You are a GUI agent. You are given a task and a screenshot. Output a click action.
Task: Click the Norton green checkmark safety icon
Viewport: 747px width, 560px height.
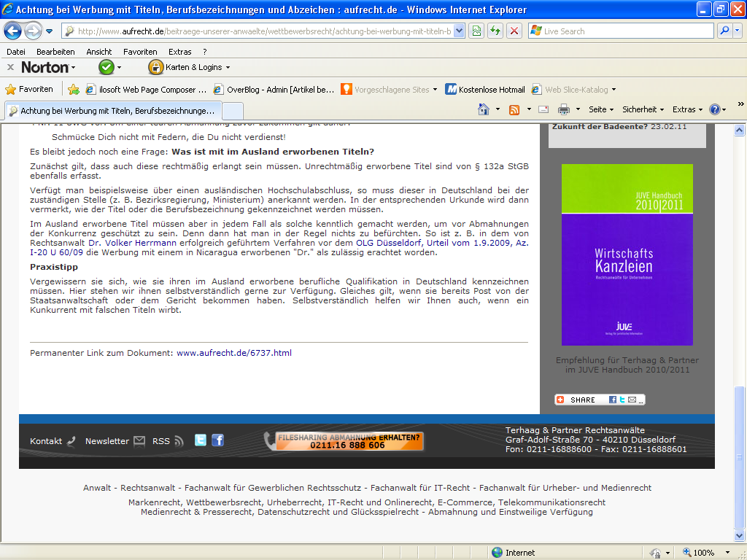coord(107,68)
